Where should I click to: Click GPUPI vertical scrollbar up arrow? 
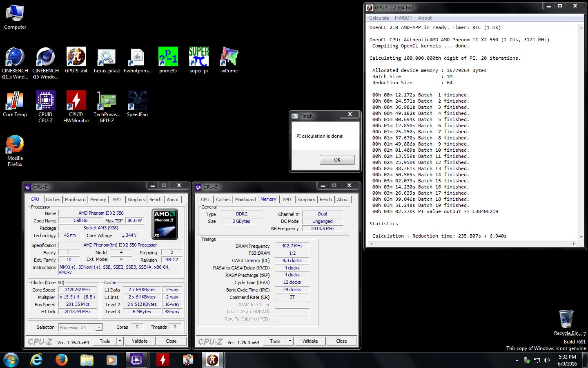tap(581, 28)
